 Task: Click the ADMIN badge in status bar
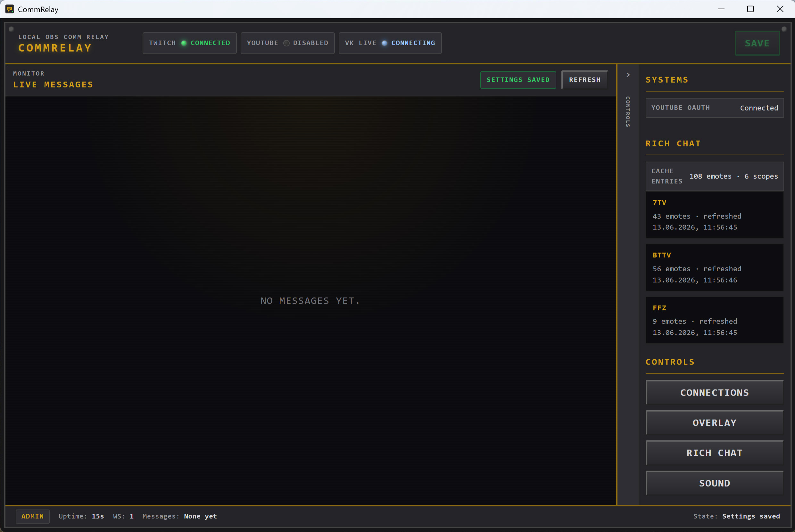click(33, 516)
